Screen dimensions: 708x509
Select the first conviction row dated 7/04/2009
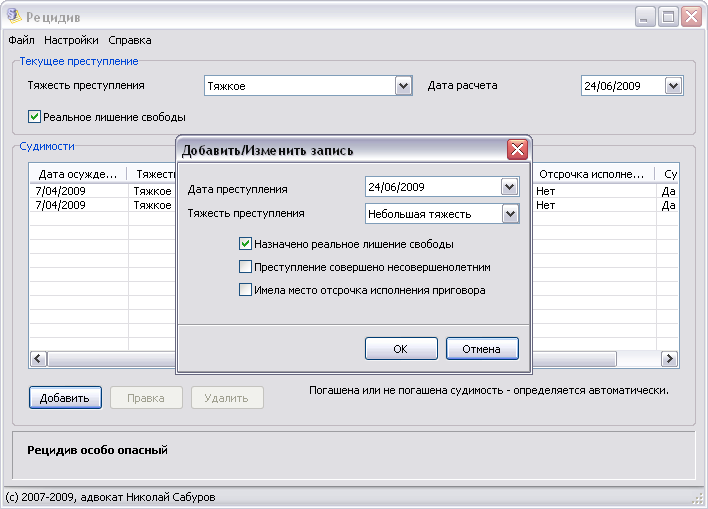(78, 191)
